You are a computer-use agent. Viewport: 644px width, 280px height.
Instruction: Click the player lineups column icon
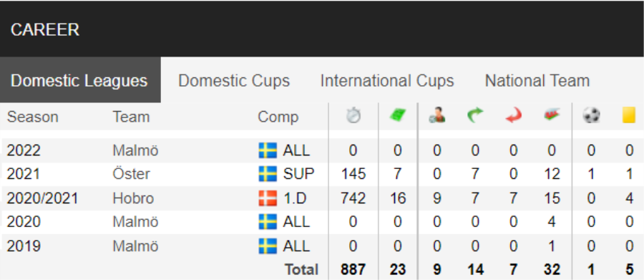pyautogui.click(x=437, y=116)
